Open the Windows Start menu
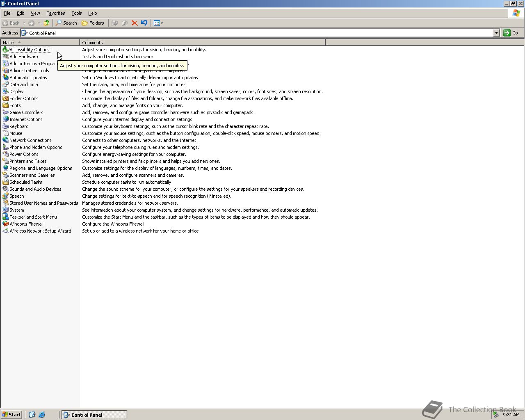This screenshot has width=525, height=420. pos(11,415)
